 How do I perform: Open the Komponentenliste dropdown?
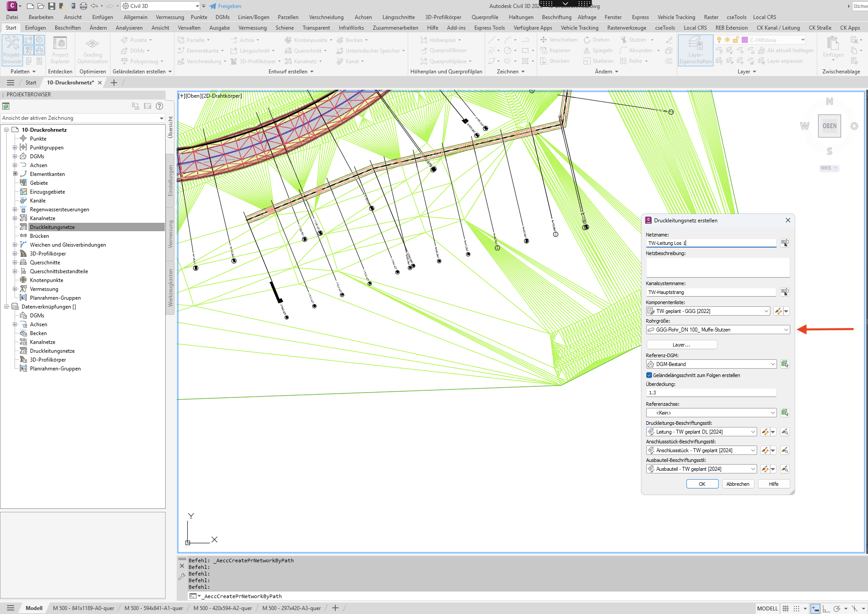tap(708, 311)
